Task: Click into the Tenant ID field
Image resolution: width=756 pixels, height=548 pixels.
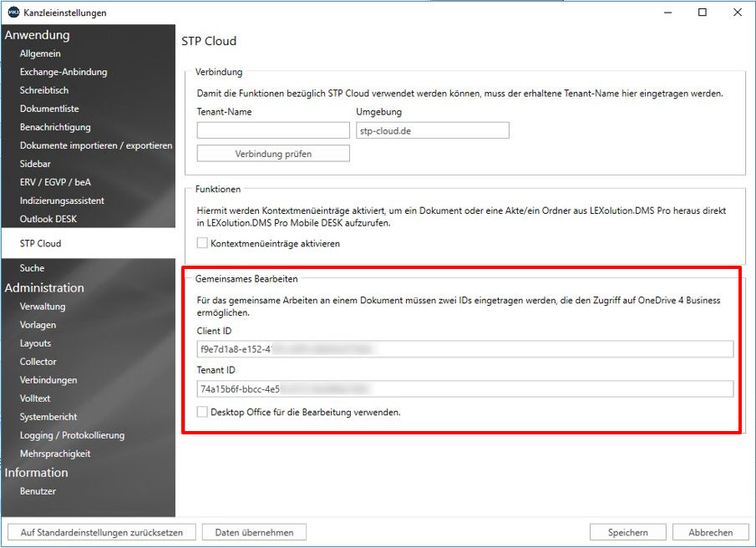Action: coord(464,388)
